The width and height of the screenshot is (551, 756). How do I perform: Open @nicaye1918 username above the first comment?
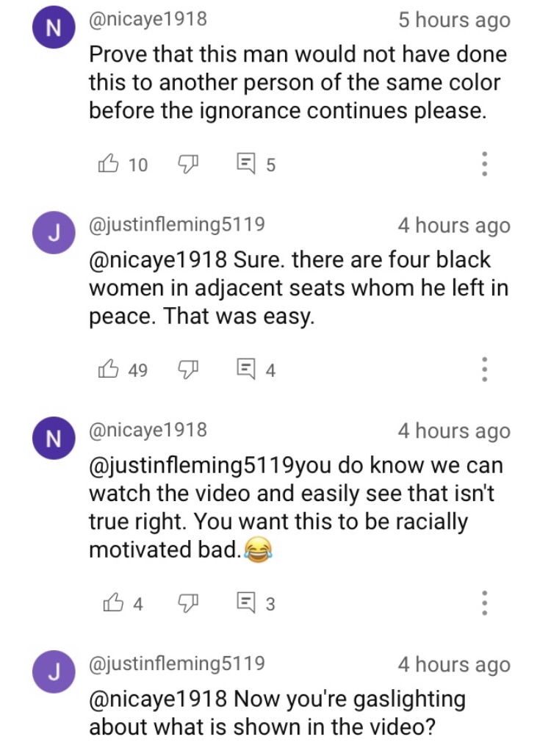coord(148,19)
